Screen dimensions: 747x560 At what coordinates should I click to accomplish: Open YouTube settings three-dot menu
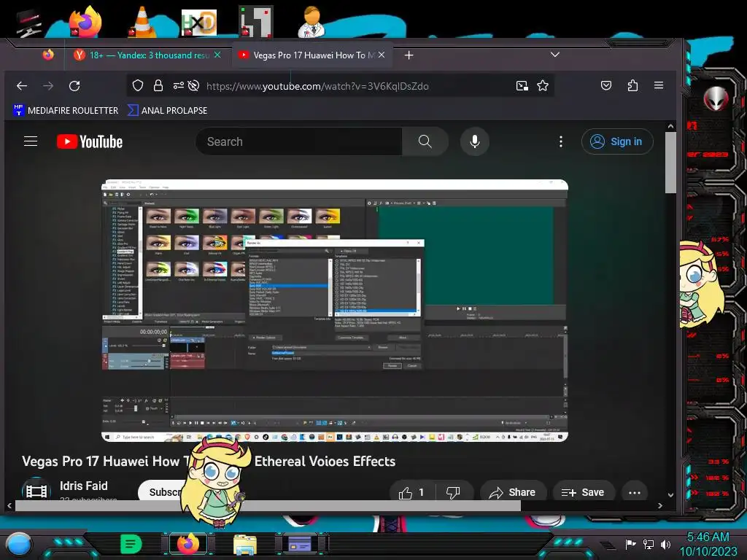561,141
